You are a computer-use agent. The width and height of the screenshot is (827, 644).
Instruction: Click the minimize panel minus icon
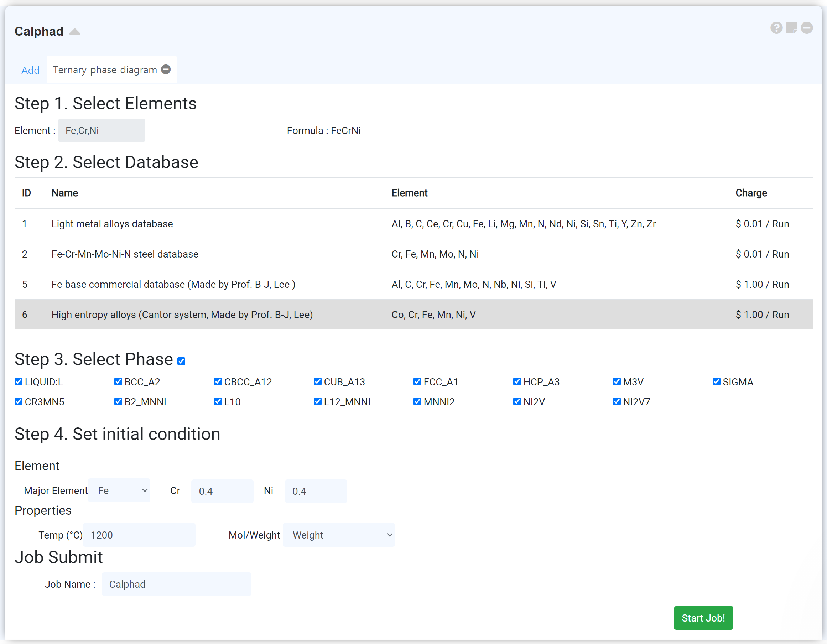(807, 28)
